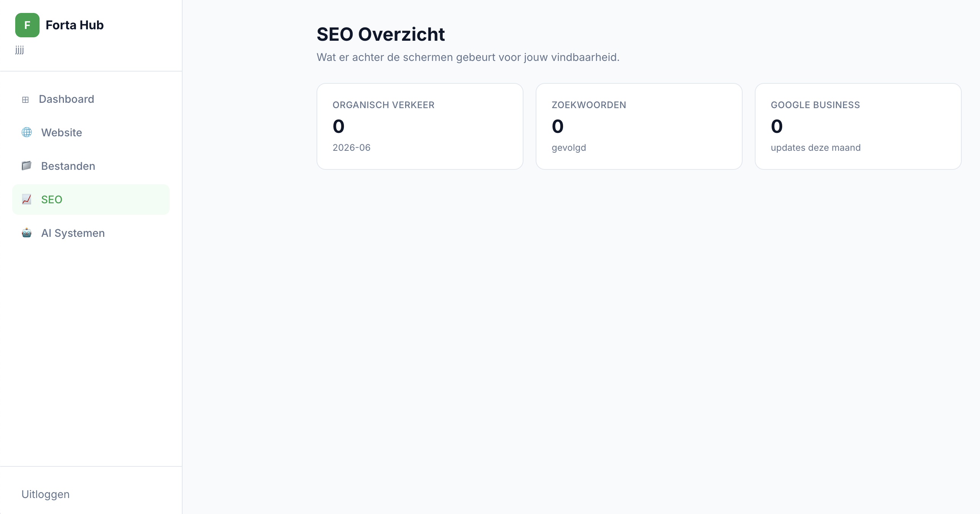Navigate to AI Systemen
The image size is (980, 514).
[91, 233]
